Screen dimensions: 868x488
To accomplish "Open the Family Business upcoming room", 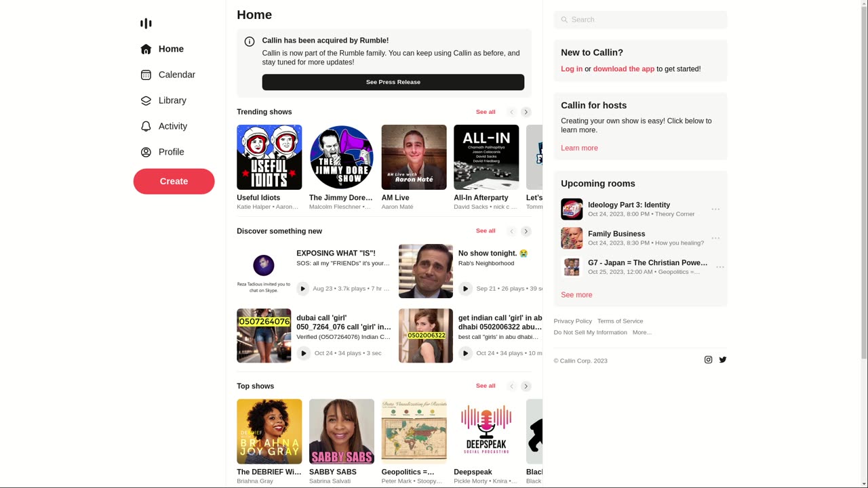I will pyautogui.click(x=616, y=234).
